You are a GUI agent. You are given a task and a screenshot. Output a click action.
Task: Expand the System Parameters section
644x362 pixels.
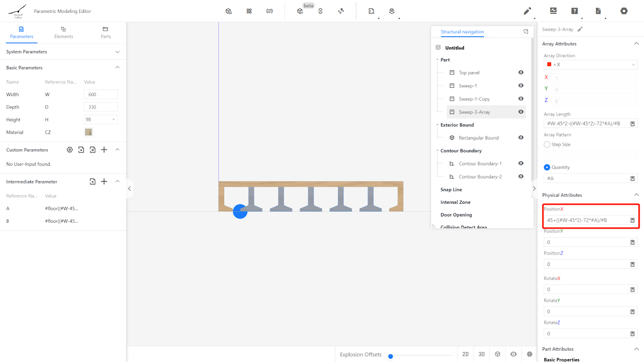point(118,52)
